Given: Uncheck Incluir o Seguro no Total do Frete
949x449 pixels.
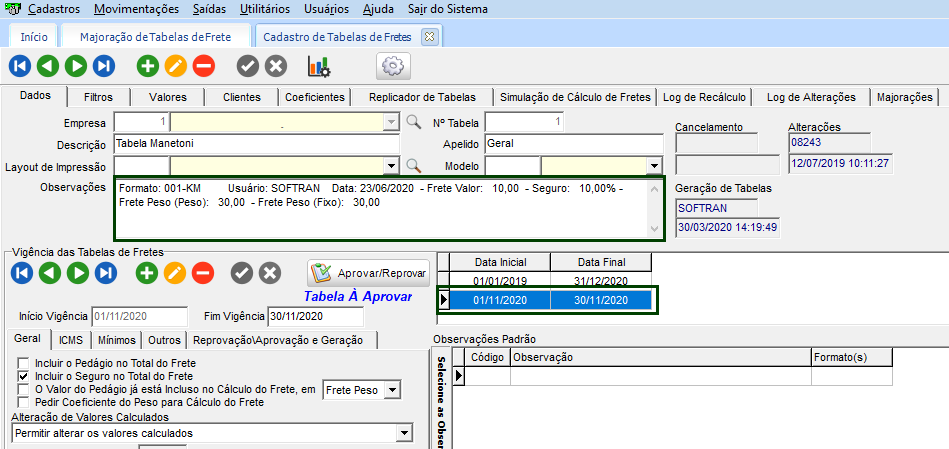Looking at the screenshot, I should pos(22,376).
